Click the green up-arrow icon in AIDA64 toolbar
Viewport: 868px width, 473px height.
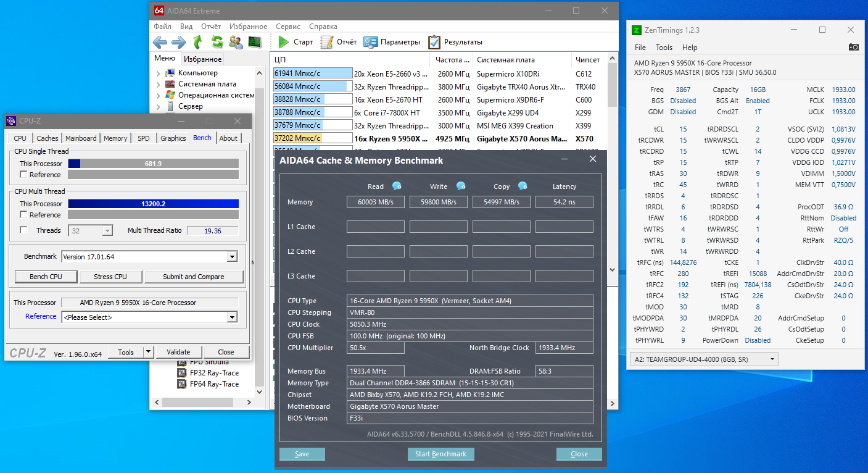click(197, 42)
